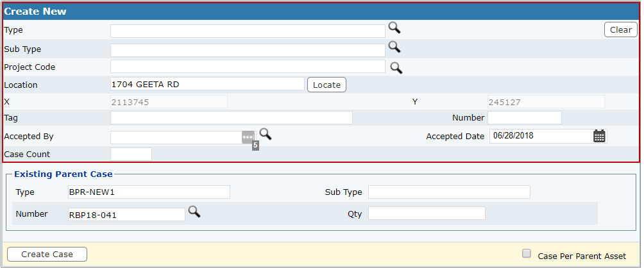Focus the Case Count field
644x268 pixels.
coord(131,155)
